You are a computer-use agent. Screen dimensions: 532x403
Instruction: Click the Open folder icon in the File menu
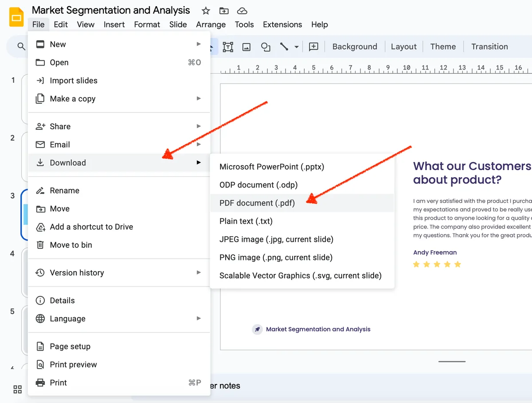click(x=40, y=62)
